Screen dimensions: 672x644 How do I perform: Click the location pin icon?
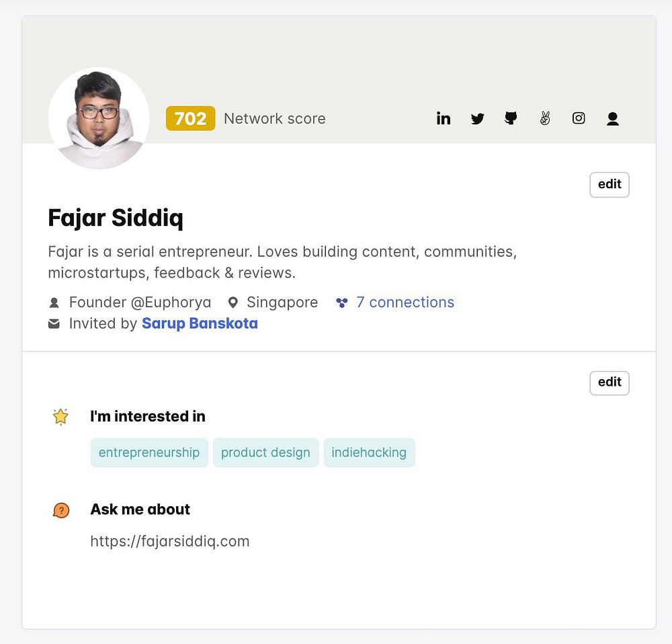pos(233,303)
